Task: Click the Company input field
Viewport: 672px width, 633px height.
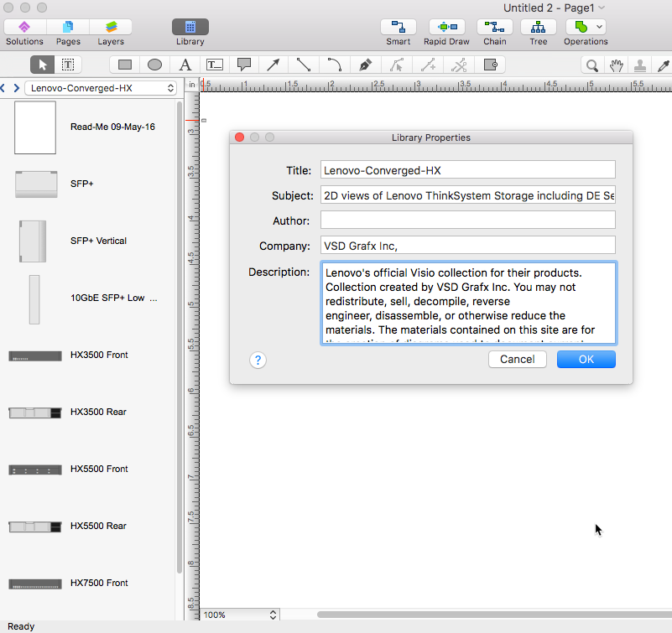Action: click(x=467, y=246)
